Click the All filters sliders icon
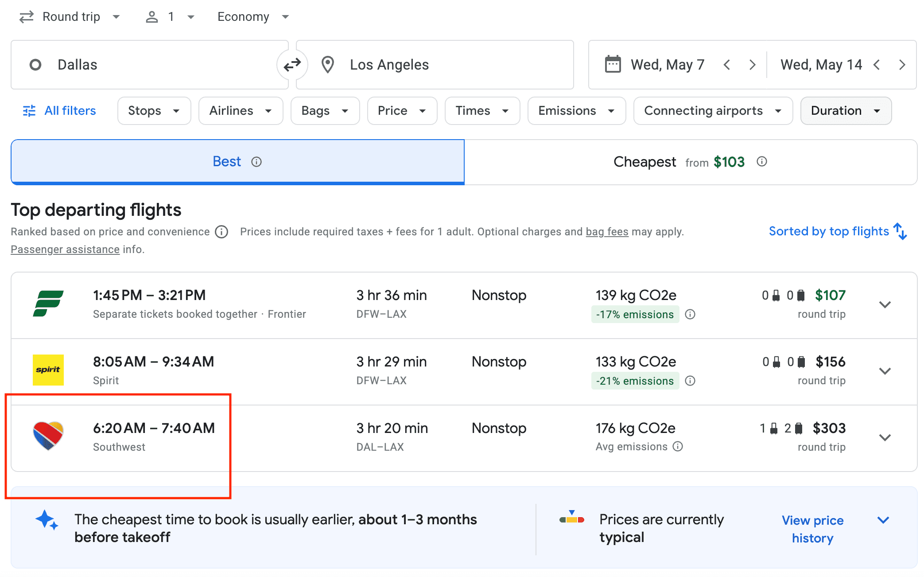924x577 pixels. (x=29, y=111)
